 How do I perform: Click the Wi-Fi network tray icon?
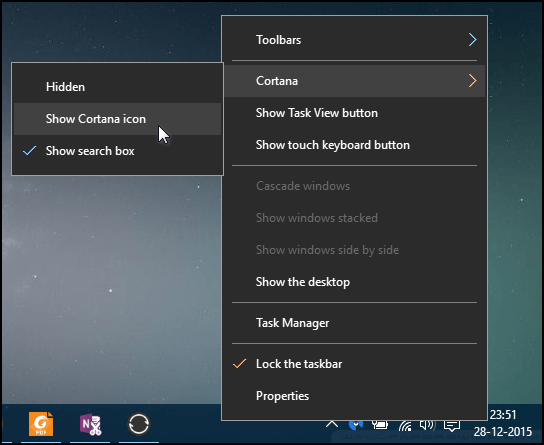coord(405,425)
